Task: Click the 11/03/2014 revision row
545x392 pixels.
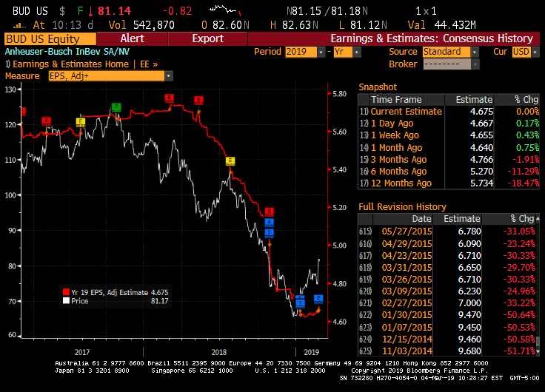Action: click(x=447, y=351)
